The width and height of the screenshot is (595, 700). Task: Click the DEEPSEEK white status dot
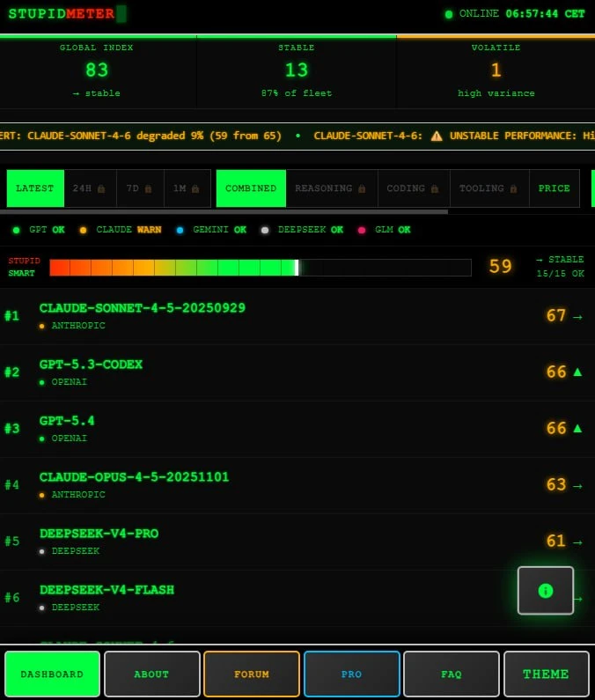[x=265, y=231]
